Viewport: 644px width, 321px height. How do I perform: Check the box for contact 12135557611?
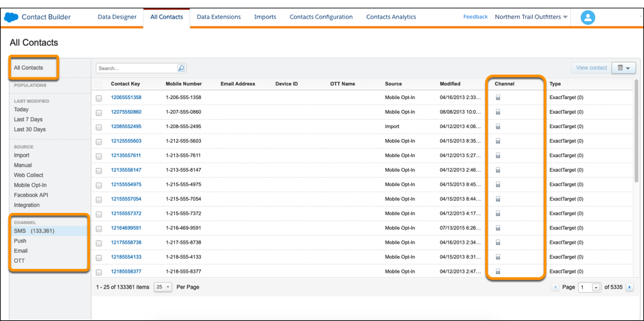(x=98, y=156)
